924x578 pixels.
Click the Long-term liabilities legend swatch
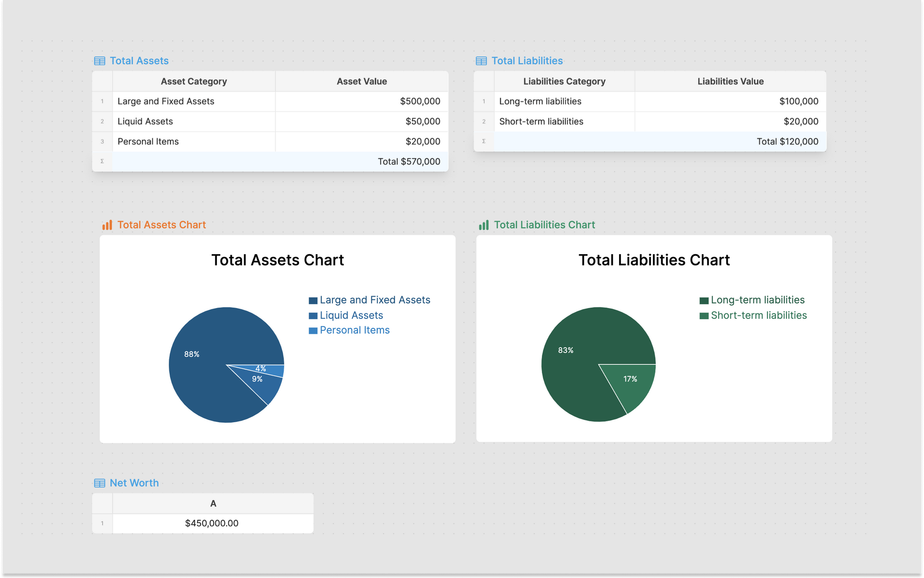pos(704,301)
